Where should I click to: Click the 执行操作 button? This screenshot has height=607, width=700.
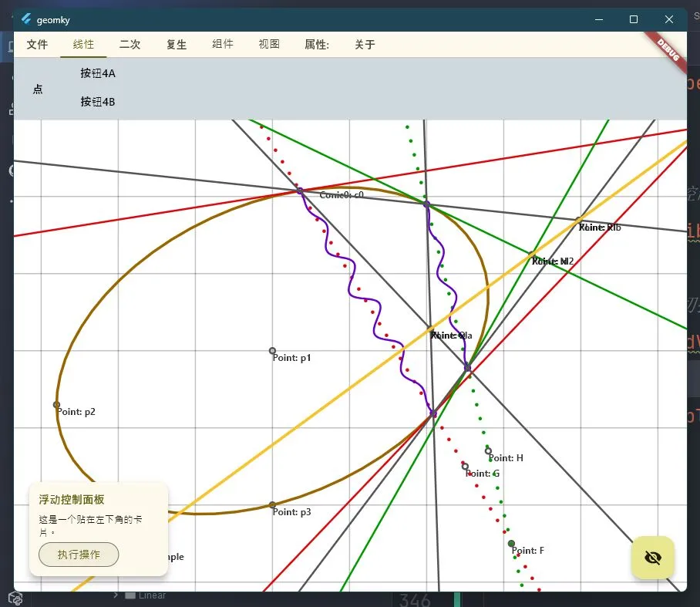click(79, 554)
